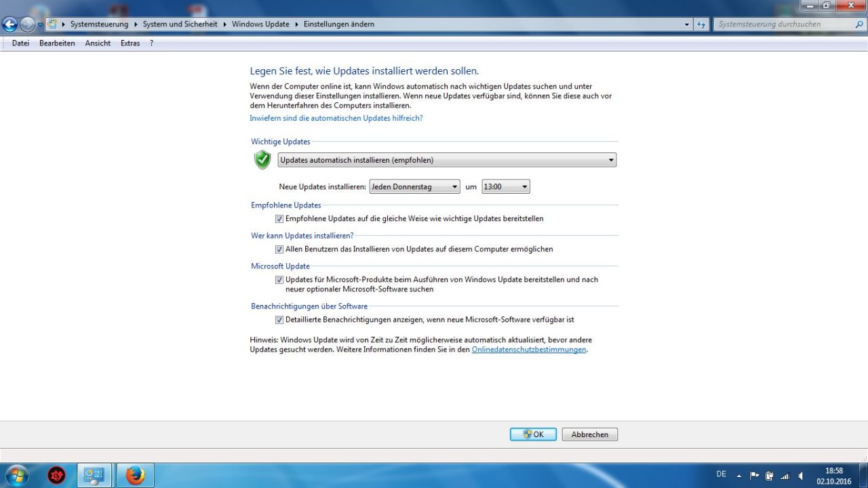Viewport: 868px width, 488px height.
Task: Click the green shield icon under Wichtige Updates
Action: pos(262,160)
